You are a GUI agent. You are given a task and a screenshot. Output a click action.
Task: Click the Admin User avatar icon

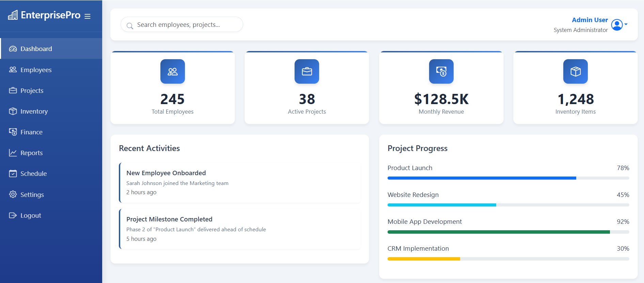click(x=617, y=25)
